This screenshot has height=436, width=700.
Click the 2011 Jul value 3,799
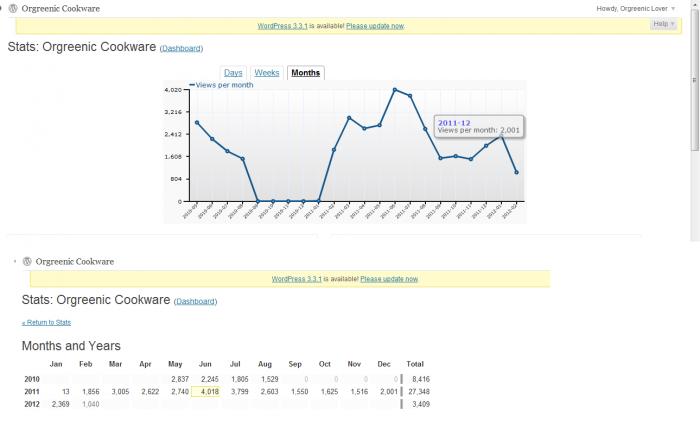[x=240, y=391]
